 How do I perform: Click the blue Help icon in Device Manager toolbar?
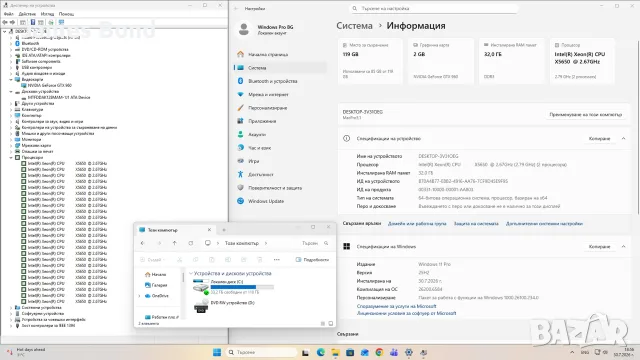33,22
